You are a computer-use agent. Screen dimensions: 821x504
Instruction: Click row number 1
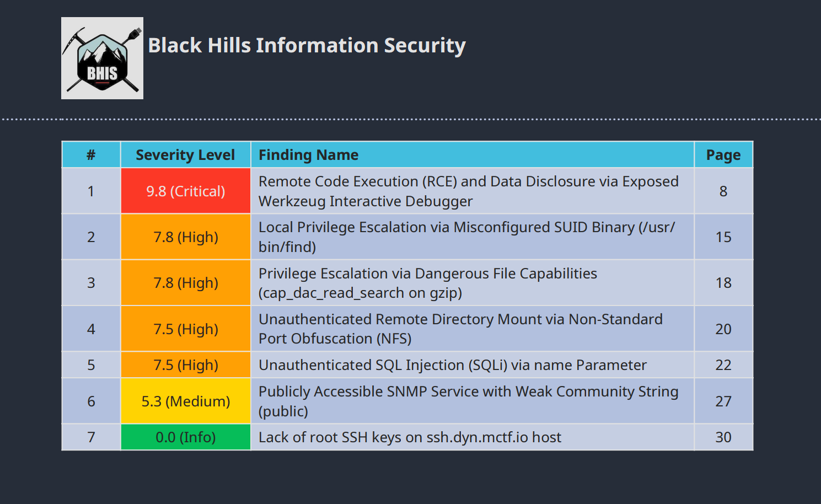(x=91, y=191)
